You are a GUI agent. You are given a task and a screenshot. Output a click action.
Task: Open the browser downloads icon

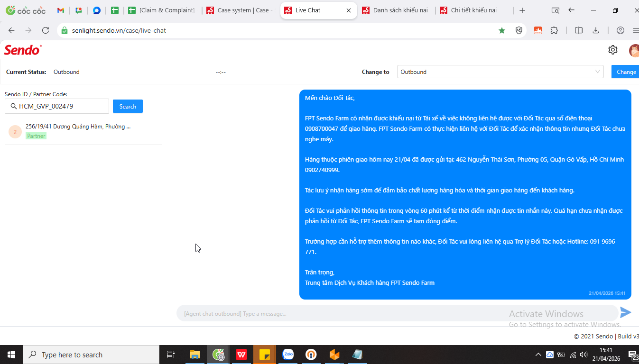pos(596,30)
